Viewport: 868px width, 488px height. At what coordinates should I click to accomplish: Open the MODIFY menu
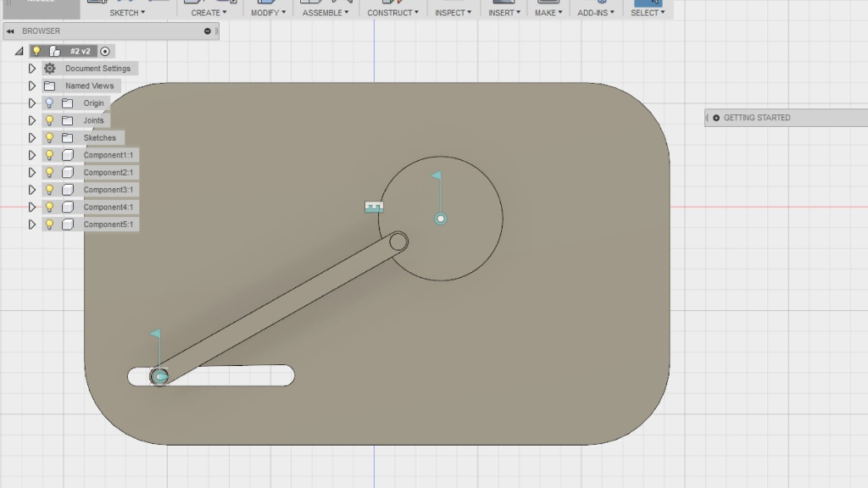point(267,11)
